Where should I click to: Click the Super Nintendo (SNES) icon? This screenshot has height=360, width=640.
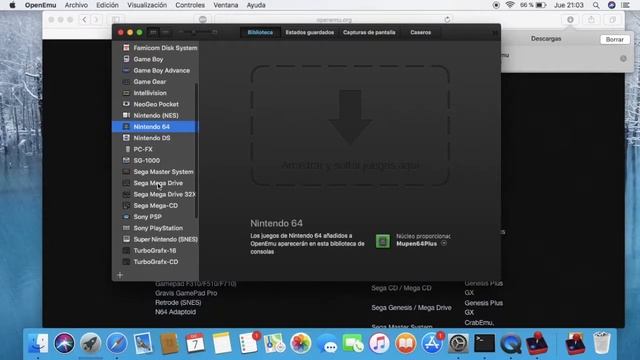(127, 239)
